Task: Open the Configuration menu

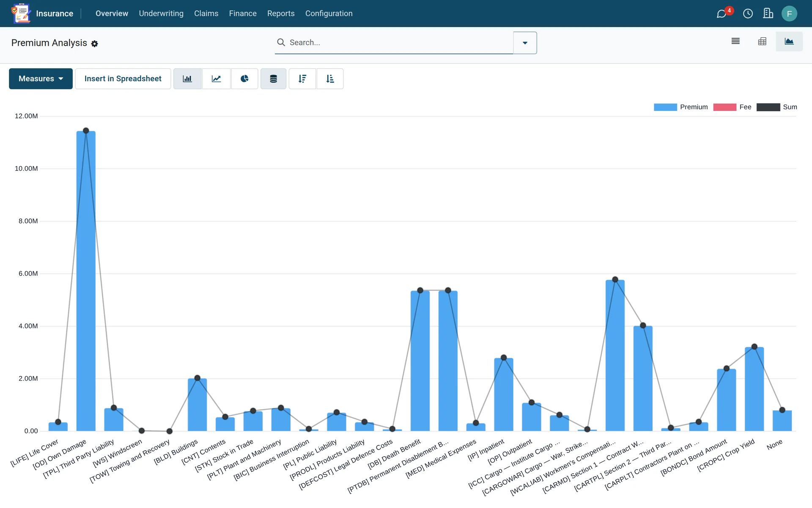Action: pyautogui.click(x=329, y=14)
